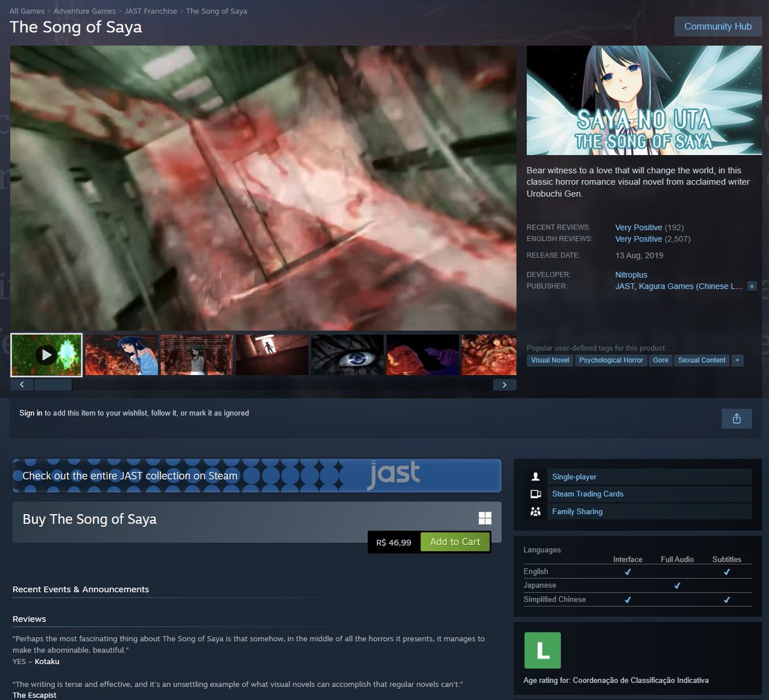Select the blue eye screenshot thumbnail
The height and width of the screenshot is (700, 769).
pos(347,354)
